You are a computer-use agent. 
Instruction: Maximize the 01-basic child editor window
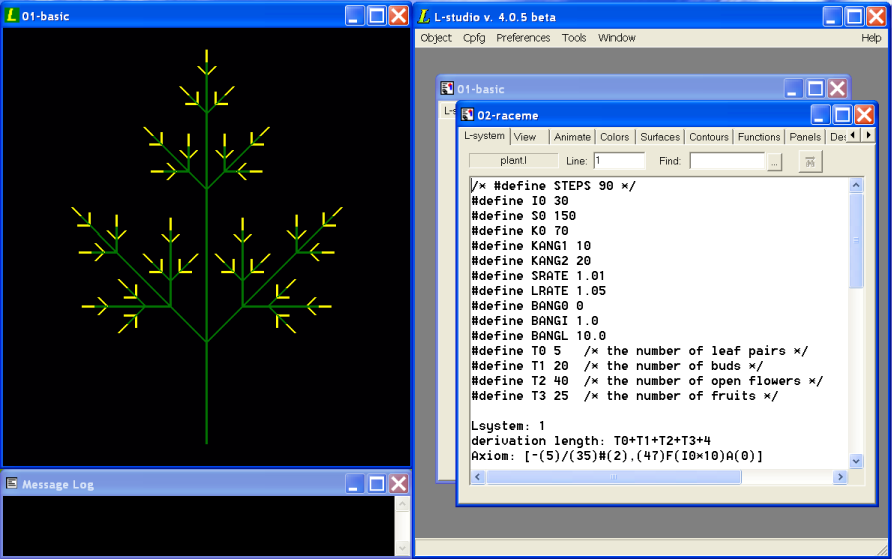[x=815, y=89]
